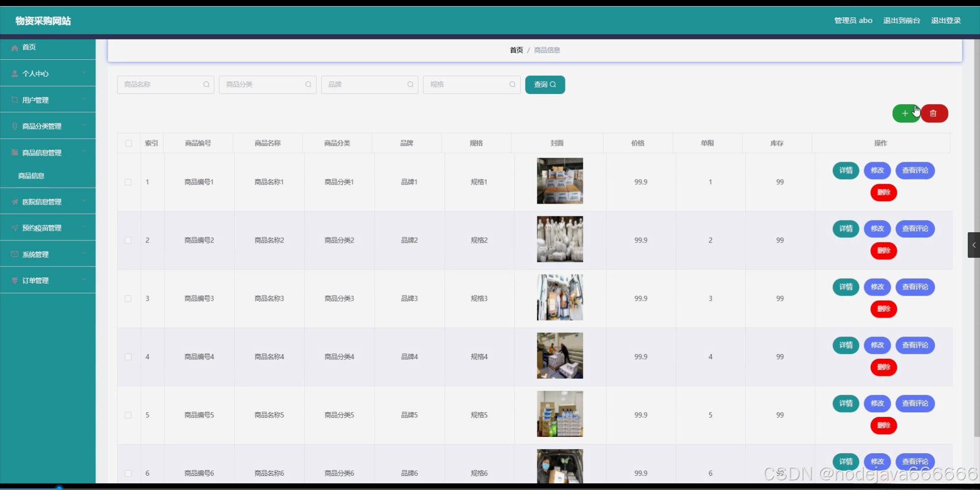Check the checkbox for row 商品编号1
This screenshot has width=980, height=490.
coord(128,182)
